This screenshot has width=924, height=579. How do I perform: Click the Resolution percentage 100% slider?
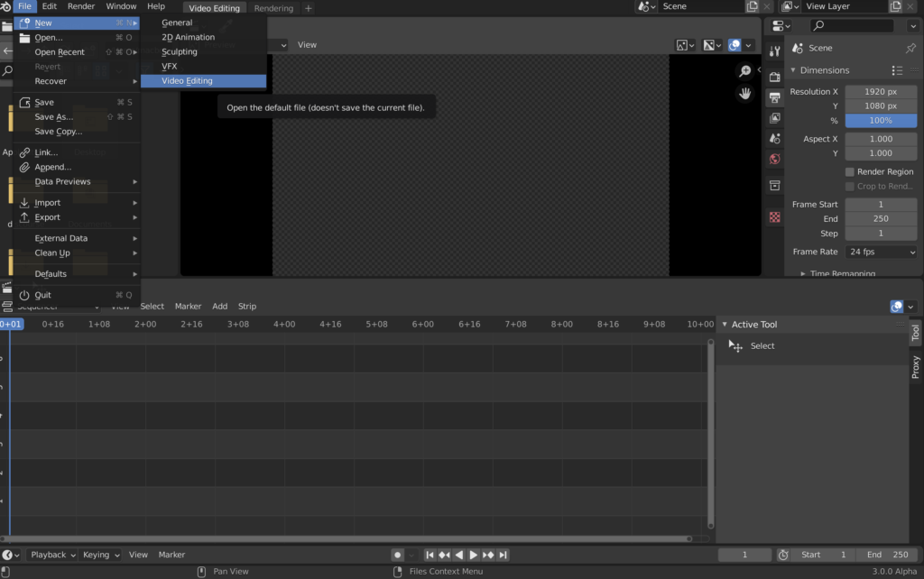881,121
